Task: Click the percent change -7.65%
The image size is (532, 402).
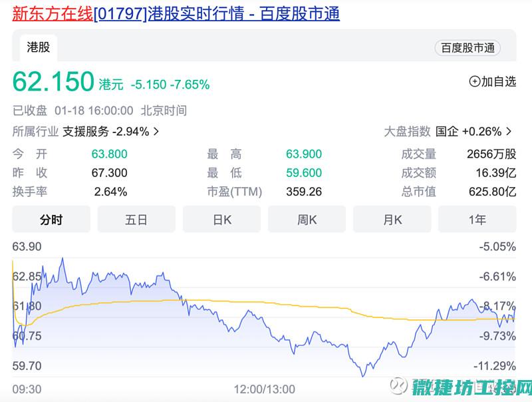Action: pos(190,85)
